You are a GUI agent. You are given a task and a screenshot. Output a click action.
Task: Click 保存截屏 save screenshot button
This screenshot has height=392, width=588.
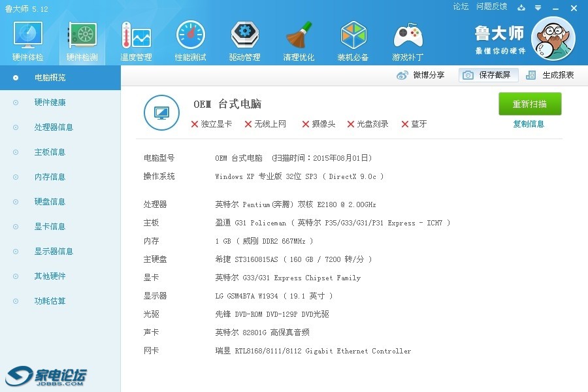pyautogui.click(x=488, y=75)
